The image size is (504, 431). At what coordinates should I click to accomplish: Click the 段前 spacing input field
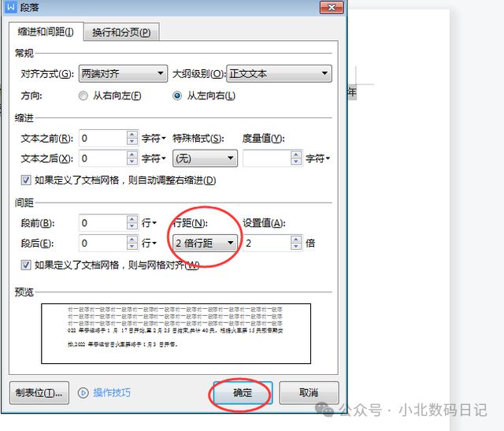tap(103, 223)
